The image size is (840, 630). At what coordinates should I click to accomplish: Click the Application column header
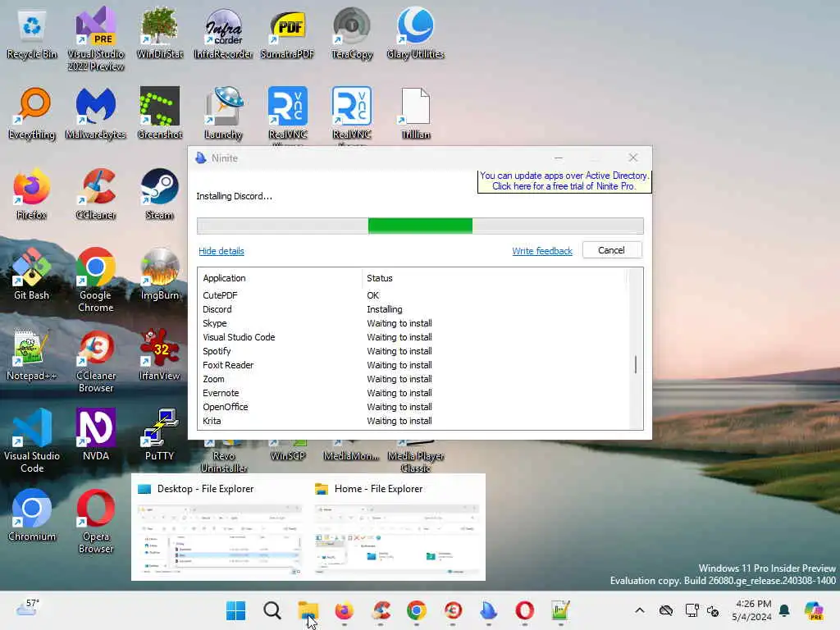(x=281, y=278)
